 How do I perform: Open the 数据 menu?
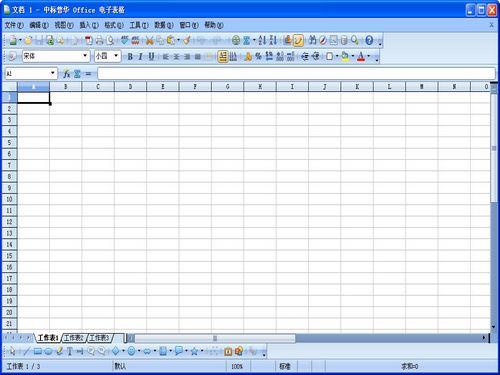point(164,25)
